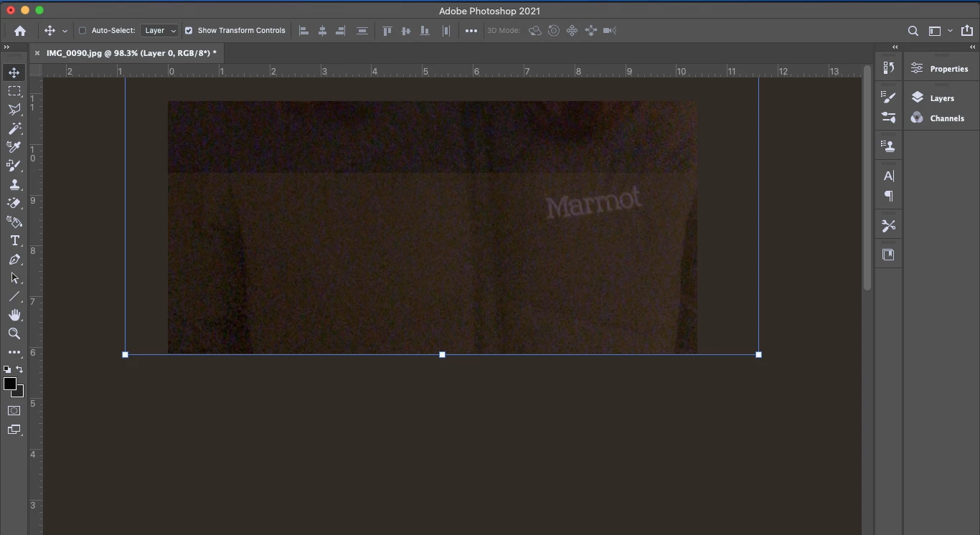Screen dimensions: 980x535
Task: Change the screen mode
Action: pos(14,430)
